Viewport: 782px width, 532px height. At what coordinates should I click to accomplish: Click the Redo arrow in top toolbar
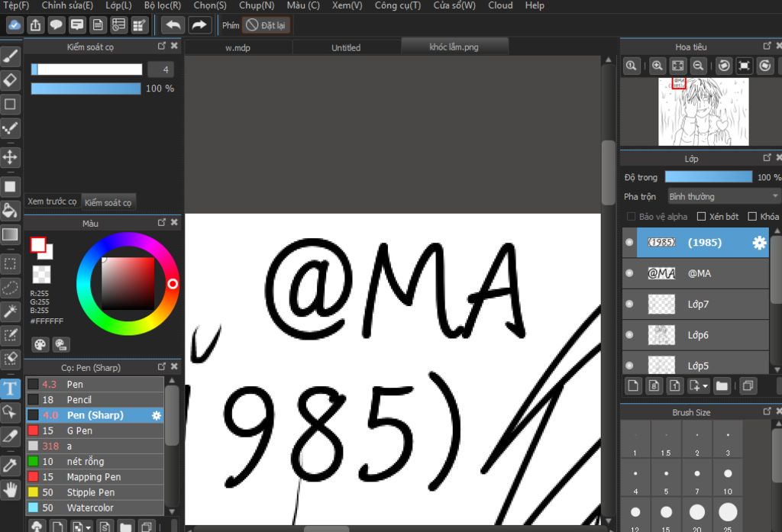pos(199,25)
